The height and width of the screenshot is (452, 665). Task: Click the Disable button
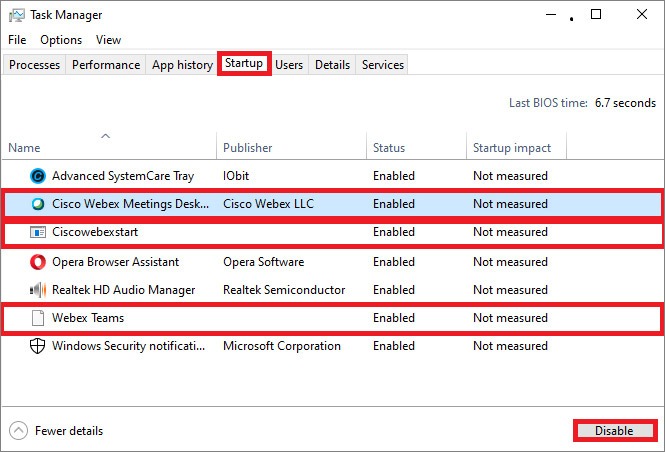click(614, 431)
